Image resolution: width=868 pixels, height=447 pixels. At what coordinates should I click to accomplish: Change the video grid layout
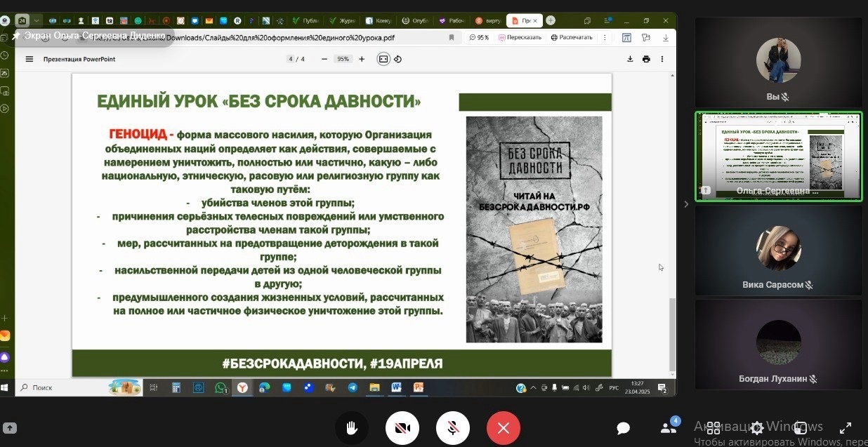tap(713, 428)
